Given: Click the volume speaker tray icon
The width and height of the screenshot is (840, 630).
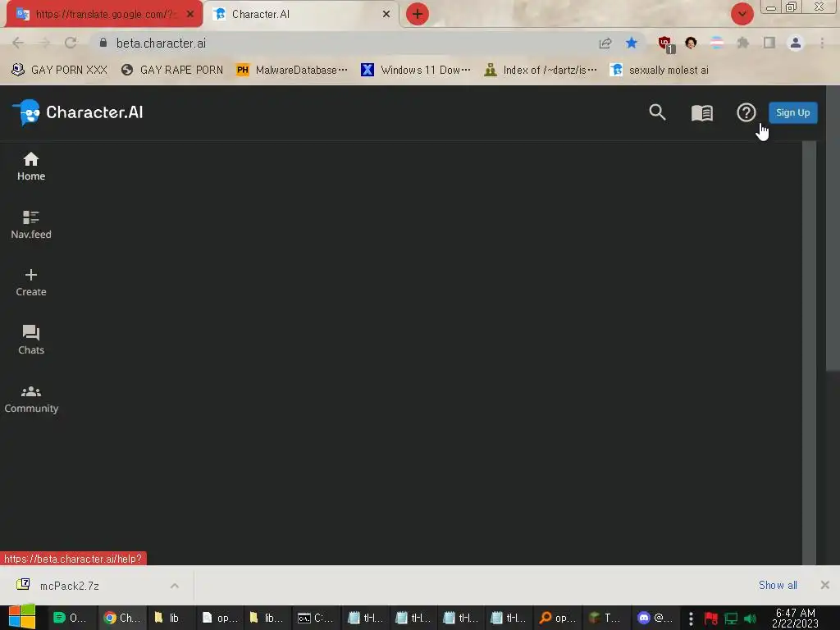Looking at the screenshot, I should pyautogui.click(x=750, y=619).
